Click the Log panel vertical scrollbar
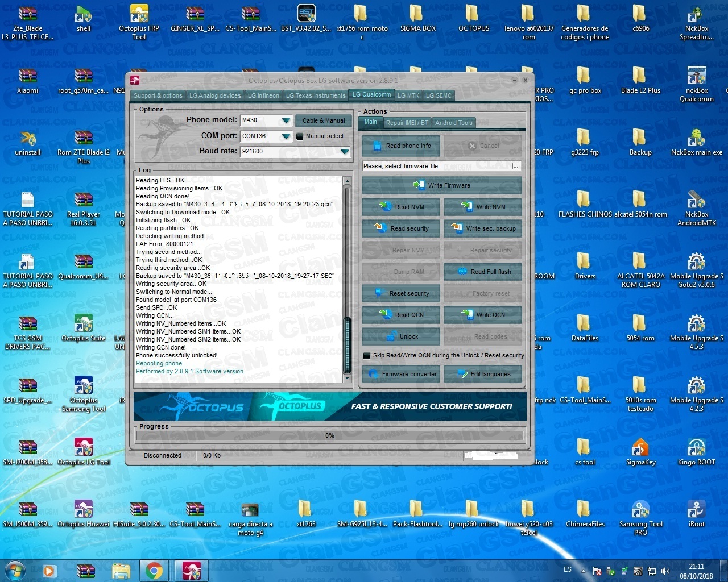The image size is (728, 582). click(348, 279)
